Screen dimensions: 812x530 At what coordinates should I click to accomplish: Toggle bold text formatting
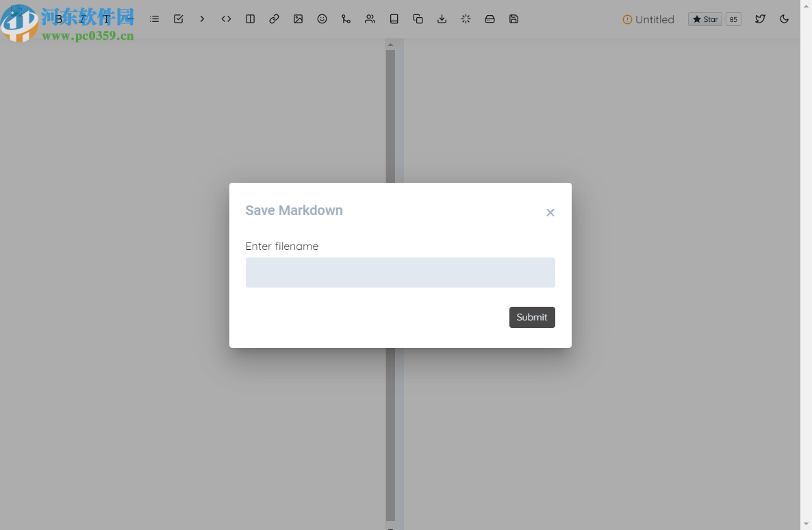coord(59,18)
